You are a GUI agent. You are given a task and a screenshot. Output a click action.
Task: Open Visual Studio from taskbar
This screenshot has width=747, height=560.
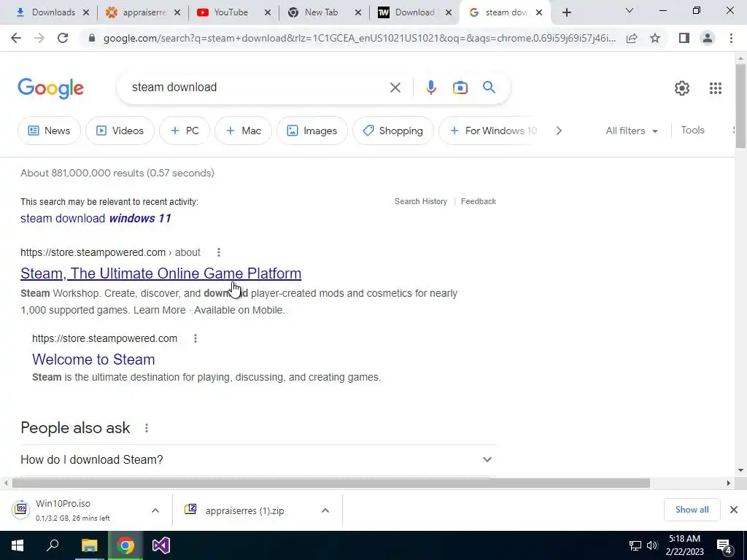pos(161,545)
